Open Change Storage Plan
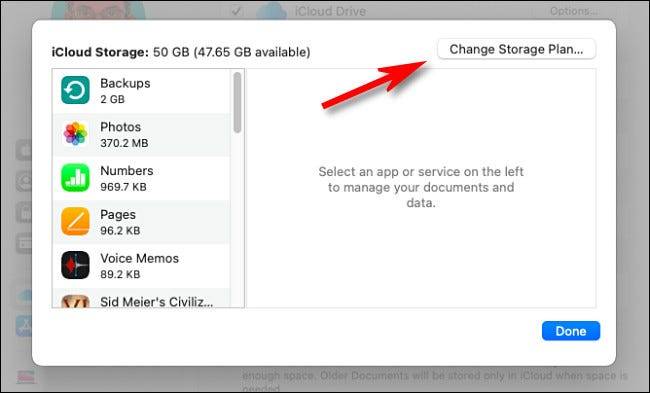Image resolution: width=650 pixels, height=393 pixels. 517,49
